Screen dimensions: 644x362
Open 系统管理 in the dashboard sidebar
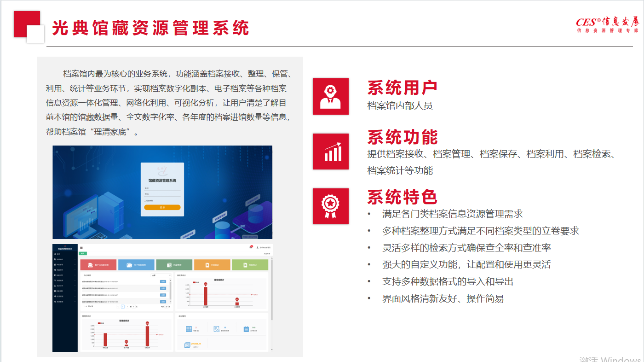(x=65, y=301)
